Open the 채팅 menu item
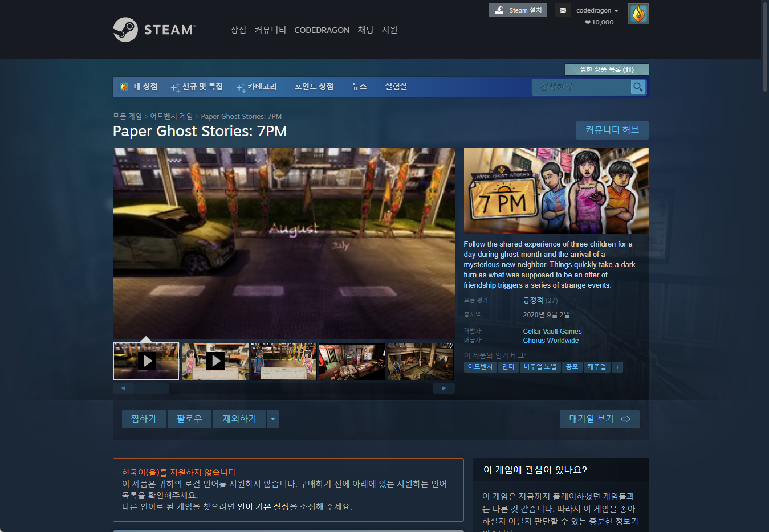Image resolution: width=769 pixels, height=532 pixels. [x=365, y=30]
